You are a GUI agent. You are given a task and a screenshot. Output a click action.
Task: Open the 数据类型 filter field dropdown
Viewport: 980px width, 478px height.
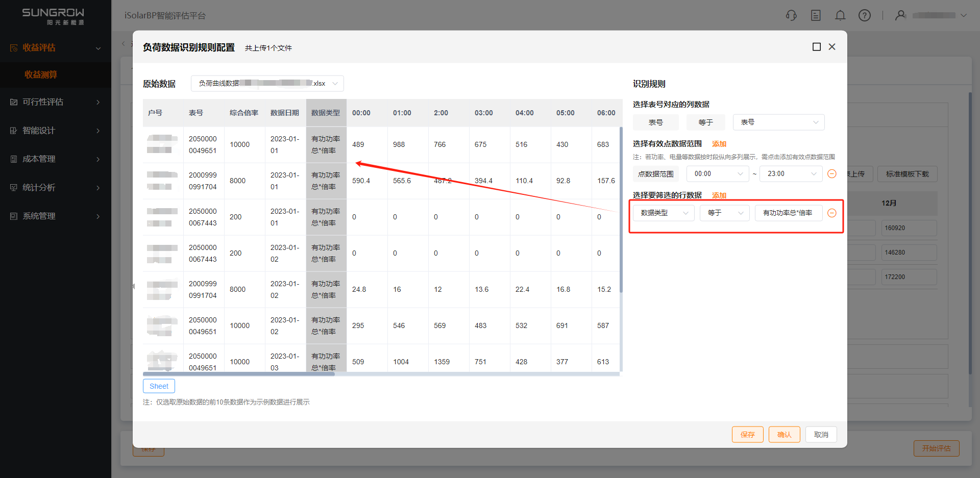click(x=664, y=213)
